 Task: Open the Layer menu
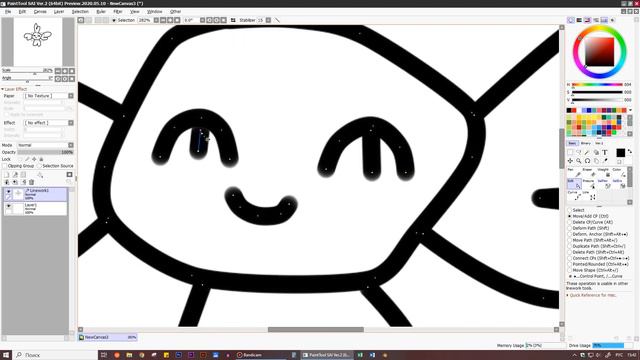tap(59, 12)
